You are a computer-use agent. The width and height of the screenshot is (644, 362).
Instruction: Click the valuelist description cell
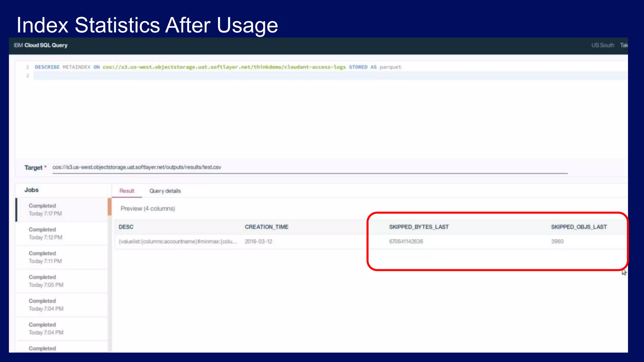click(178, 241)
